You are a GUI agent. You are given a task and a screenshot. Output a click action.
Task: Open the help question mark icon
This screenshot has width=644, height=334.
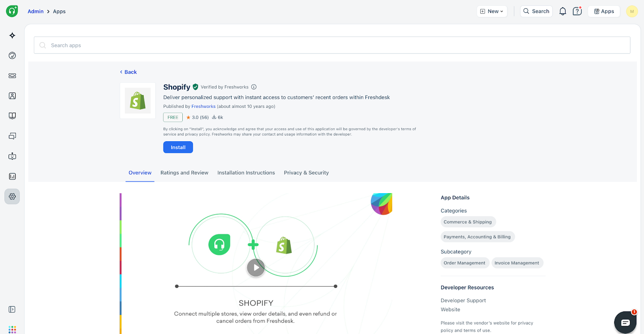pyautogui.click(x=577, y=11)
